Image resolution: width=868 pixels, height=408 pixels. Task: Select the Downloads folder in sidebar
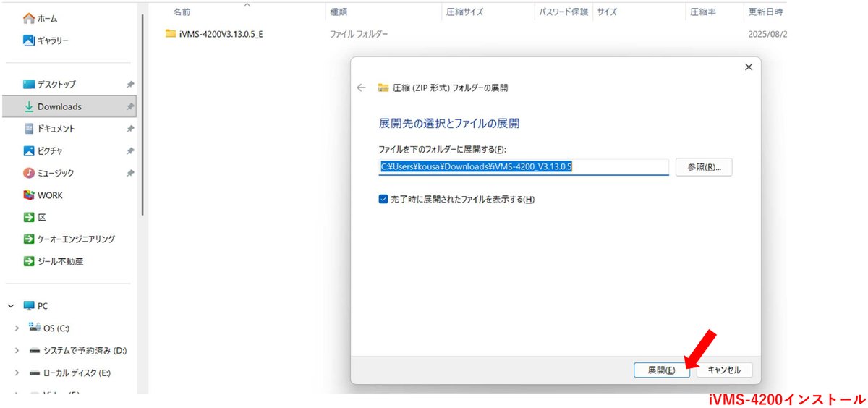coord(69,106)
